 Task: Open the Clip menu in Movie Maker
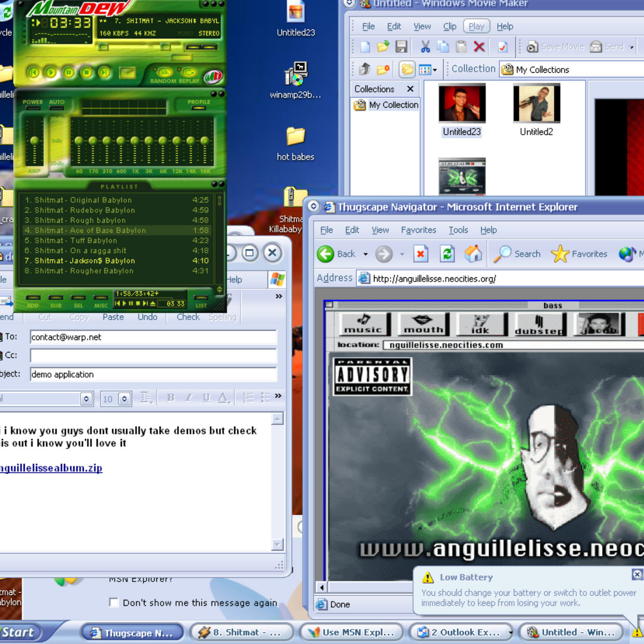[450, 26]
